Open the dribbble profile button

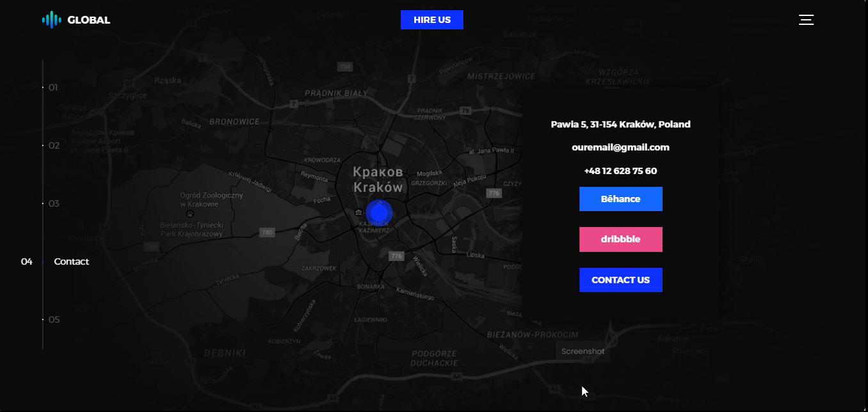(x=621, y=239)
